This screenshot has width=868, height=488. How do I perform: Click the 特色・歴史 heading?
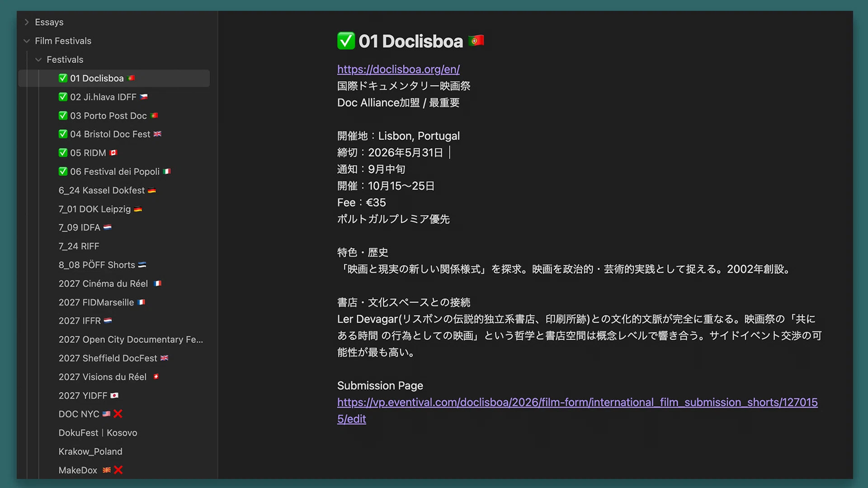pyautogui.click(x=363, y=253)
